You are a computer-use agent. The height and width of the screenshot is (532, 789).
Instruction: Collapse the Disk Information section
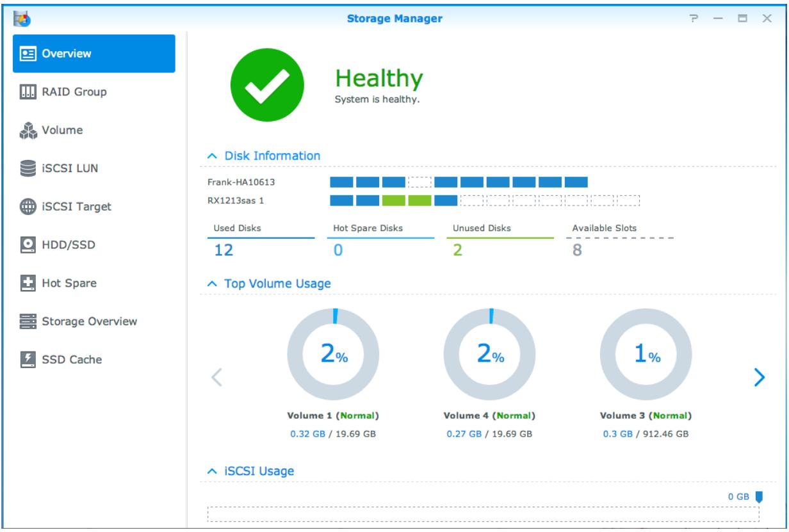[x=213, y=156]
